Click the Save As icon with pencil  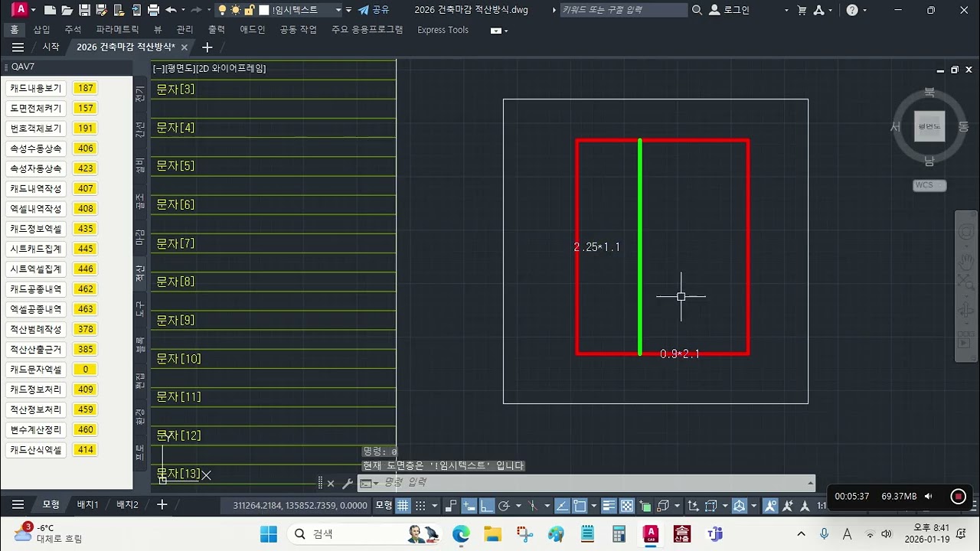click(x=100, y=10)
